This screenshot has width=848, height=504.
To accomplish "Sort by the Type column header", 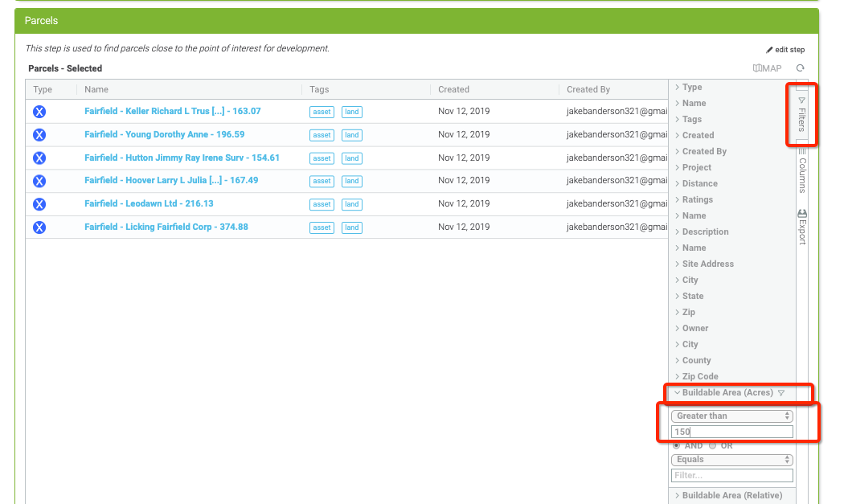I will coord(43,89).
